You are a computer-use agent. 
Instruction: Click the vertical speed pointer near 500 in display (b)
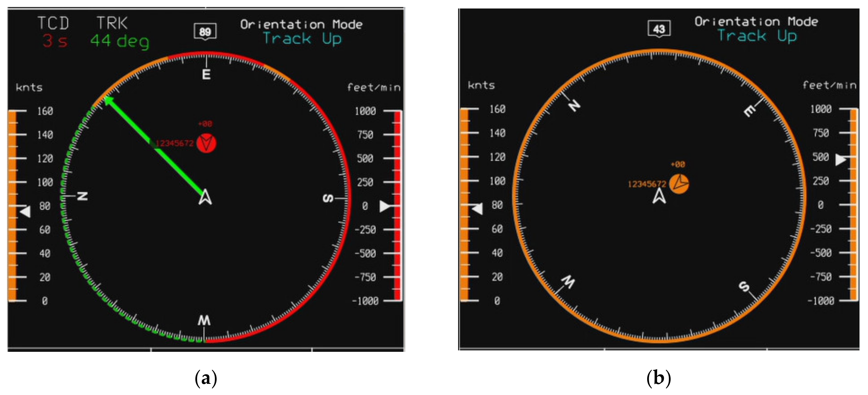(x=841, y=160)
